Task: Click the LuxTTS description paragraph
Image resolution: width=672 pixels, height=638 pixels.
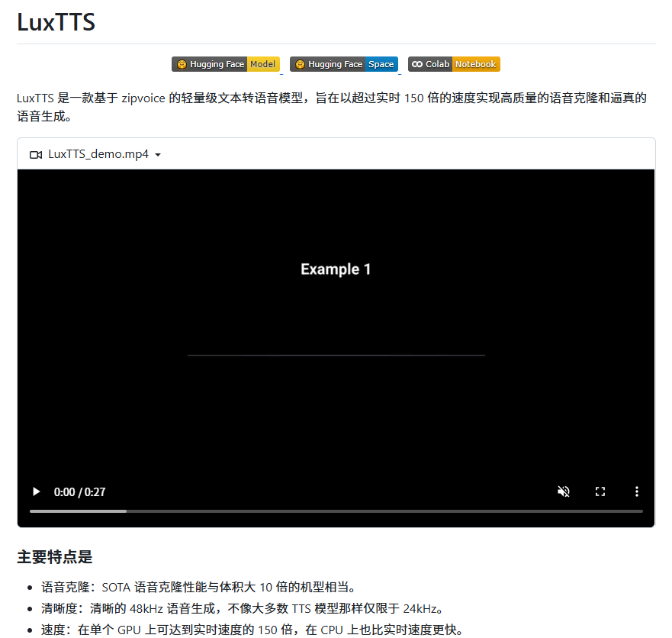Action: click(x=331, y=107)
